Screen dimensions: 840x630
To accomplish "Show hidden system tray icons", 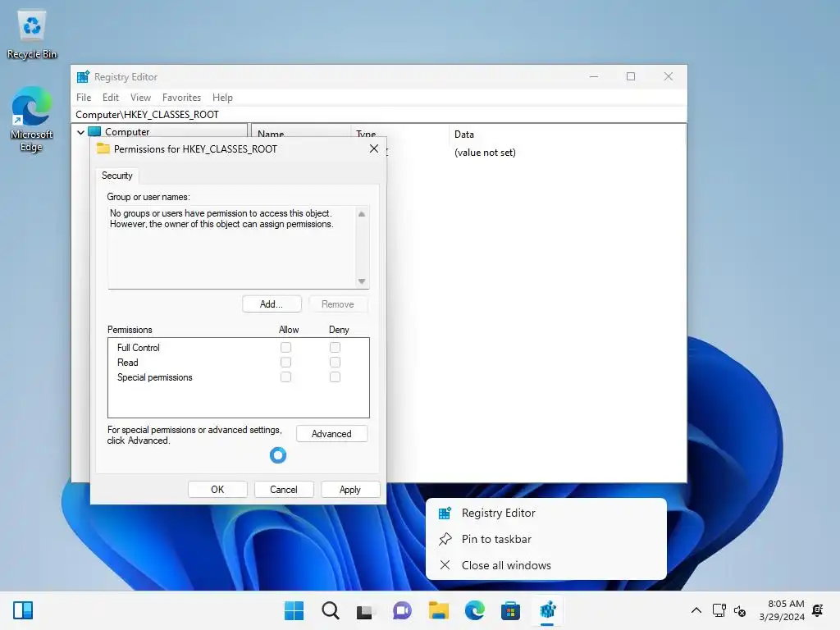I will point(696,610).
